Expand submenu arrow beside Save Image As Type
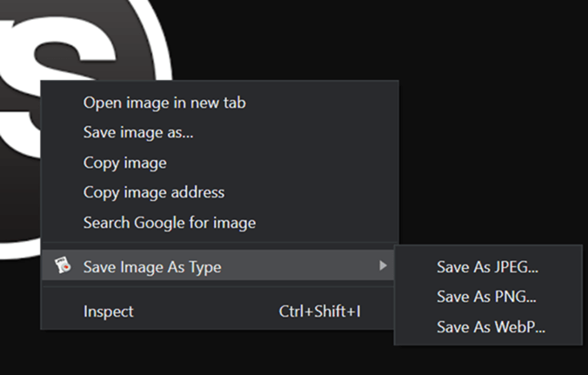Screen dimensions: 588x375 click(x=383, y=265)
